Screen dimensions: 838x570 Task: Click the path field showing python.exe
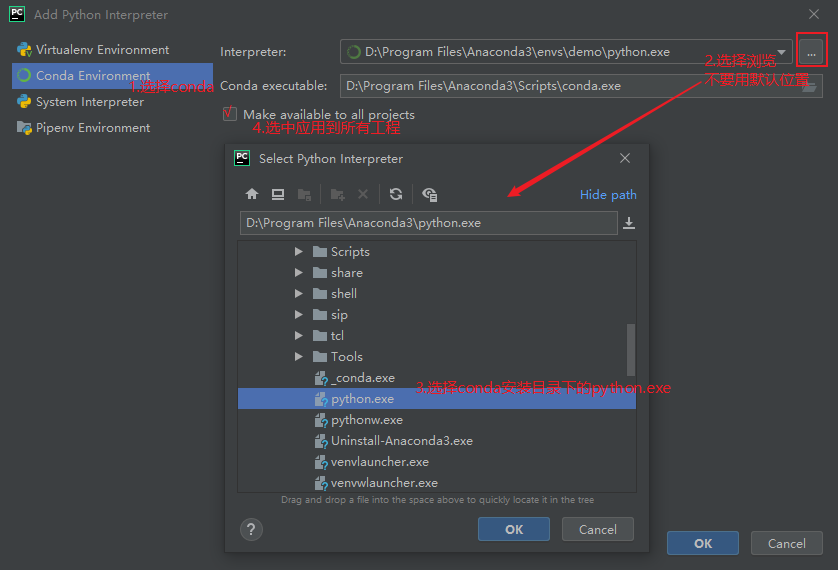tap(429, 223)
